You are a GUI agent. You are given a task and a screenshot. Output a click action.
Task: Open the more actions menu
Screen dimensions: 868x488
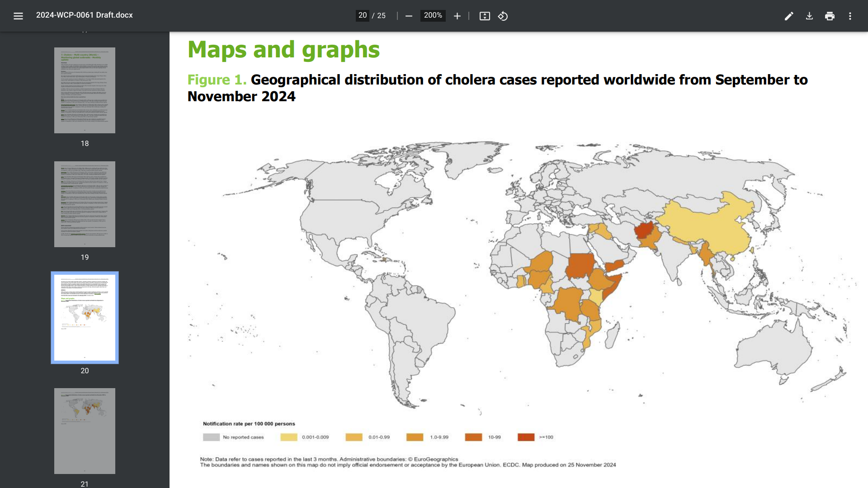(x=850, y=16)
